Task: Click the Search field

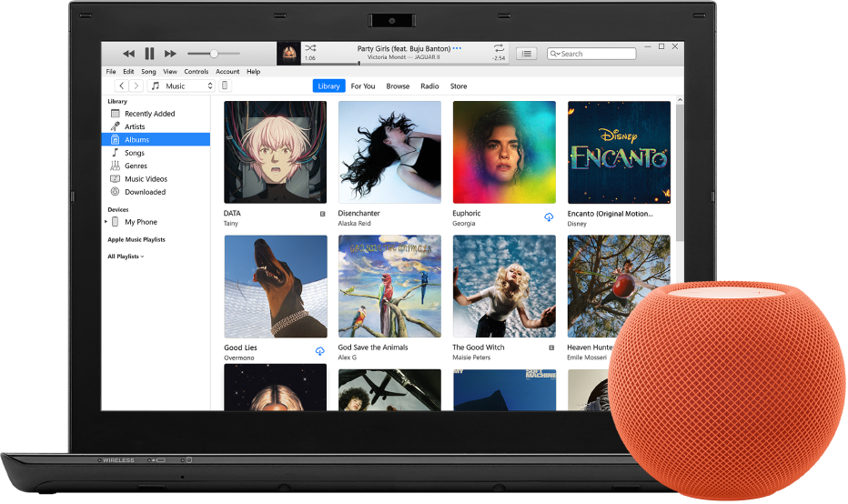Action: pyautogui.click(x=591, y=54)
